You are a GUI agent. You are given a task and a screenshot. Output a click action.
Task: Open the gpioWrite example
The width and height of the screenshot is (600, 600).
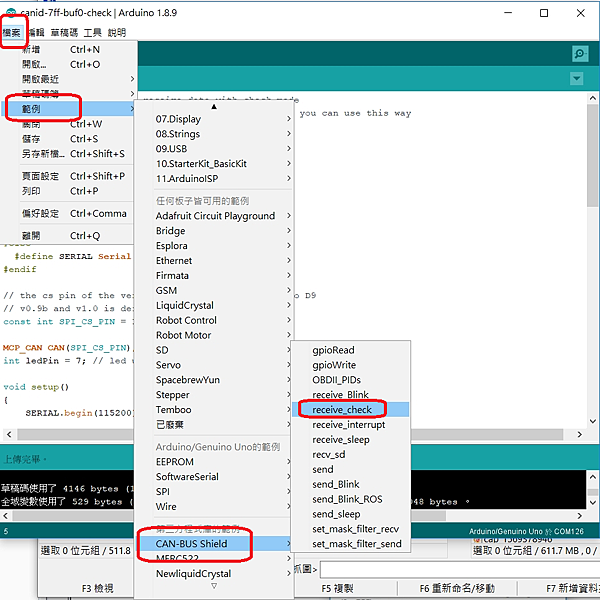[351, 365]
